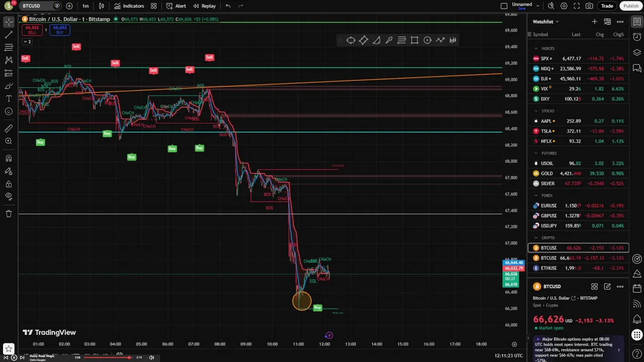Toggle magnet mode in left toolbar
644x362 pixels.
(x=9, y=158)
